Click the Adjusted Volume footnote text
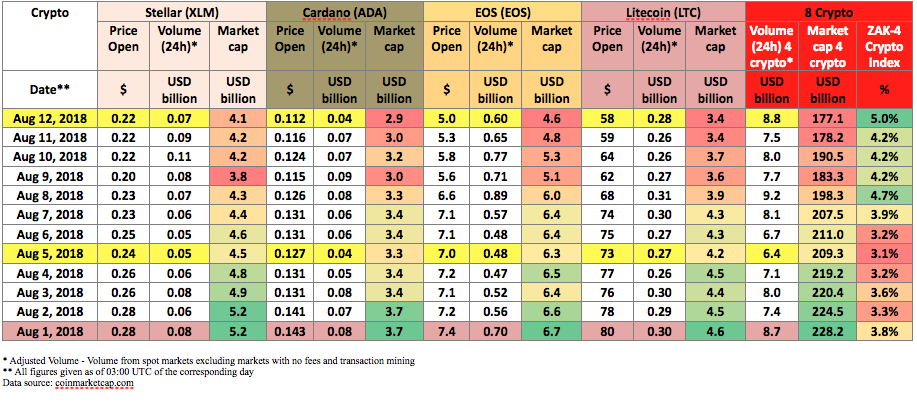917x403 pixels. (209, 361)
